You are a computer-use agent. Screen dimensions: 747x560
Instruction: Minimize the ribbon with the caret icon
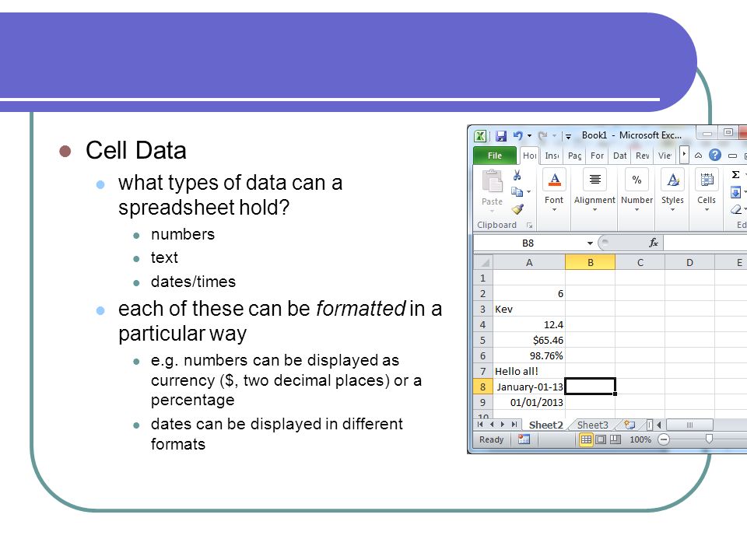(x=699, y=156)
